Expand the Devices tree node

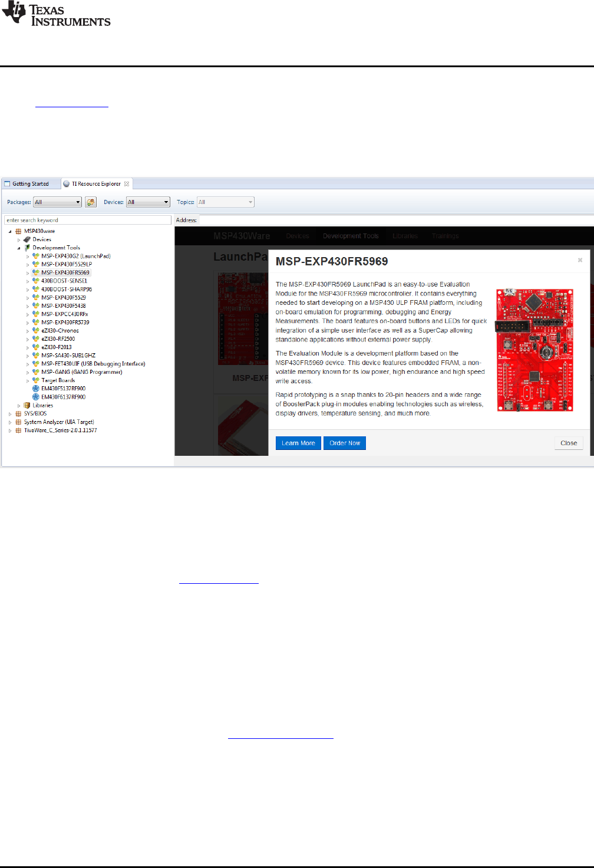(x=19, y=239)
